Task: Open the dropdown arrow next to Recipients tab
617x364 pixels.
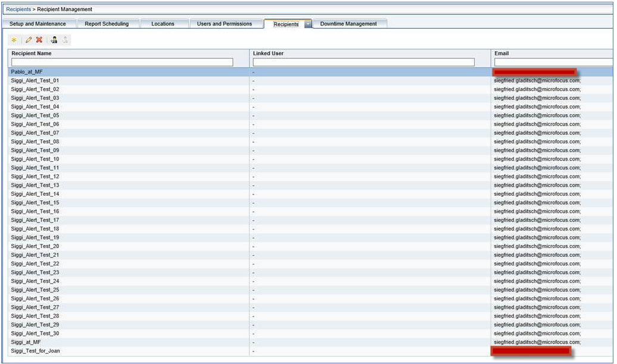Action: tap(307, 24)
